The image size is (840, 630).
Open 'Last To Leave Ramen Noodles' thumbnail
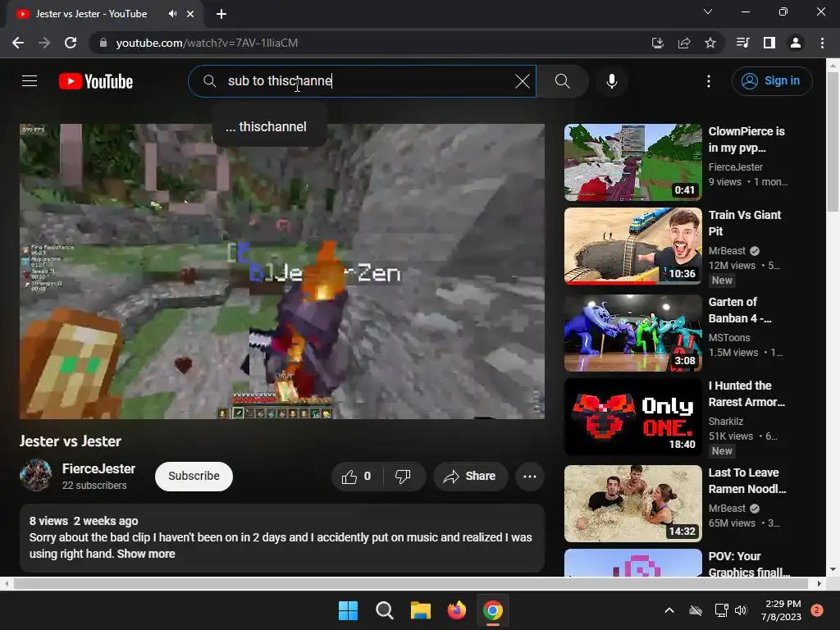coord(633,504)
